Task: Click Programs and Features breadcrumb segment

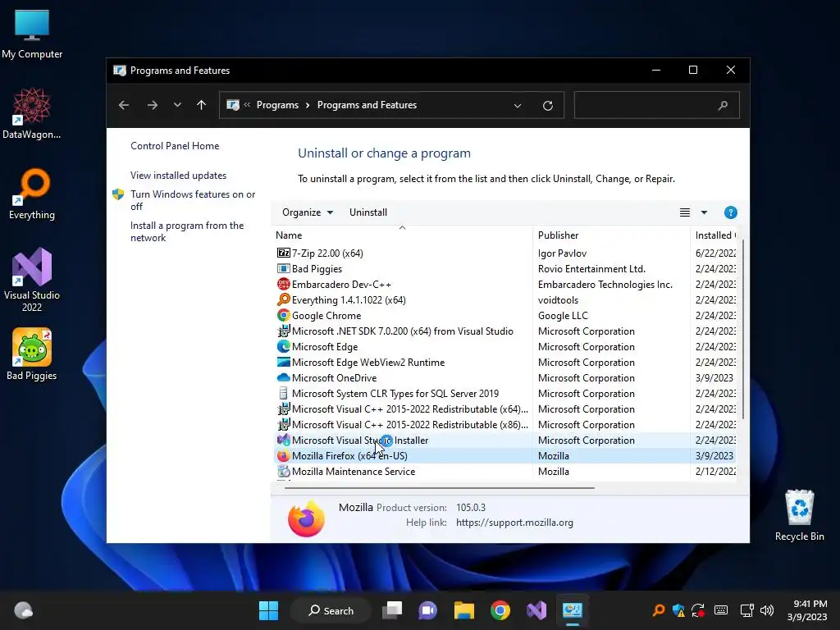Action: tap(367, 105)
